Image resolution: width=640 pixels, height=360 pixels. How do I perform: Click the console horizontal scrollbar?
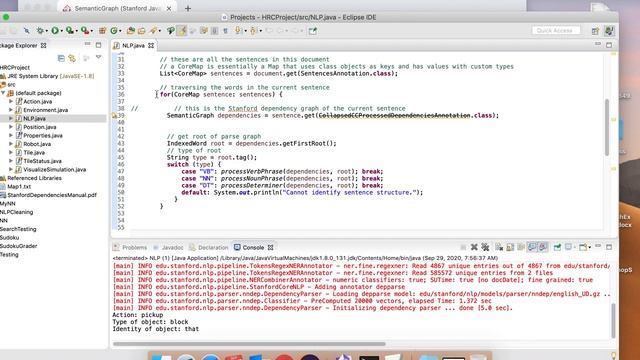point(249,344)
